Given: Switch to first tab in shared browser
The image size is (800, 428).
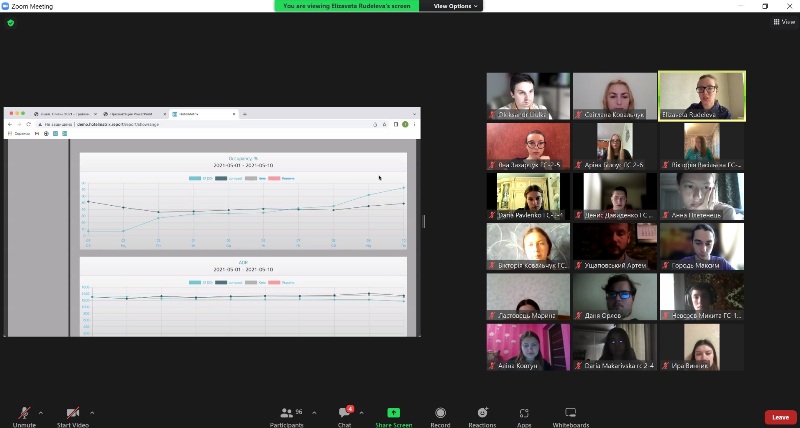Looking at the screenshot, I should pos(65,114).
